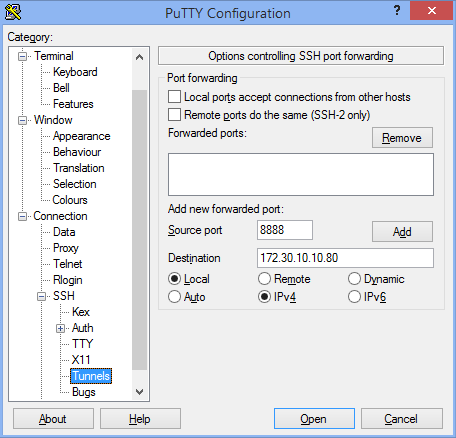Click the Remove forwarded port button
The width and height of the screenshot is (456, 438).
pyautogui.click(x=402, y=137)
